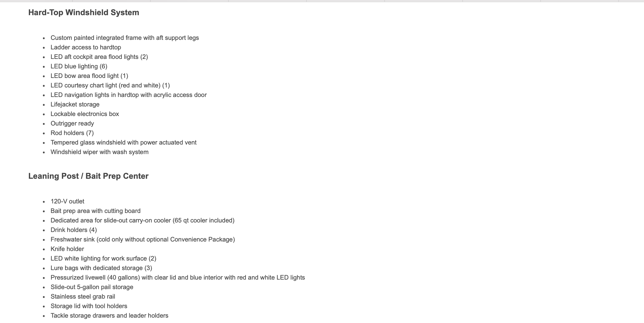Click 'Stainless steel grab rail' item
Viewport: 644px width, 323px height.
point(83,297)
